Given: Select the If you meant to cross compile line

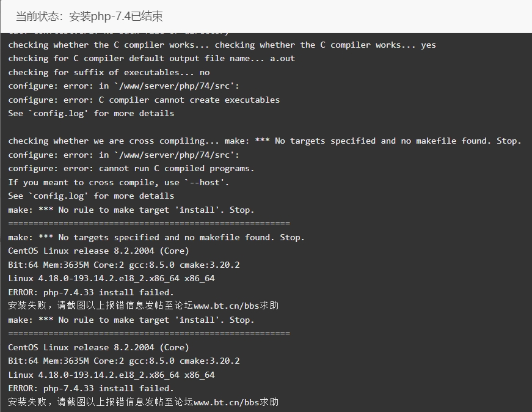Looking at the screenshot, I should click(118, 182).
